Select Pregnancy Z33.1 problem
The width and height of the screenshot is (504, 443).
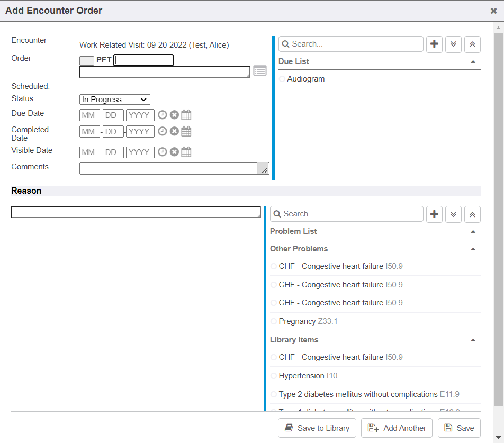[x=274, y=322]
